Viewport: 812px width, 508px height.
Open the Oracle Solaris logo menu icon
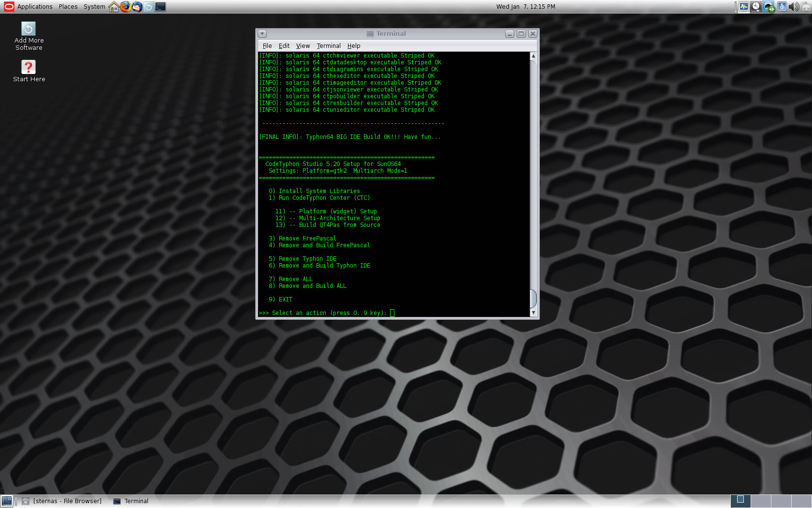pos(9,6)
